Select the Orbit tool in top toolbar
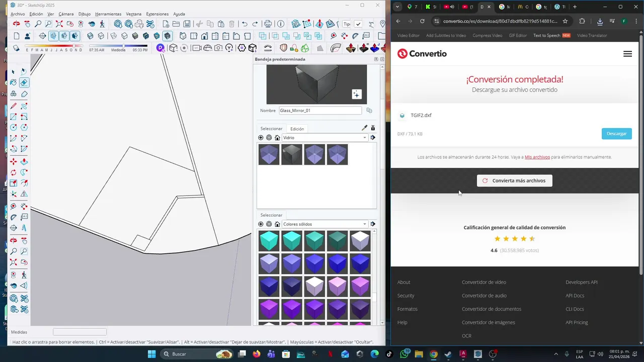 pos(17,24)
